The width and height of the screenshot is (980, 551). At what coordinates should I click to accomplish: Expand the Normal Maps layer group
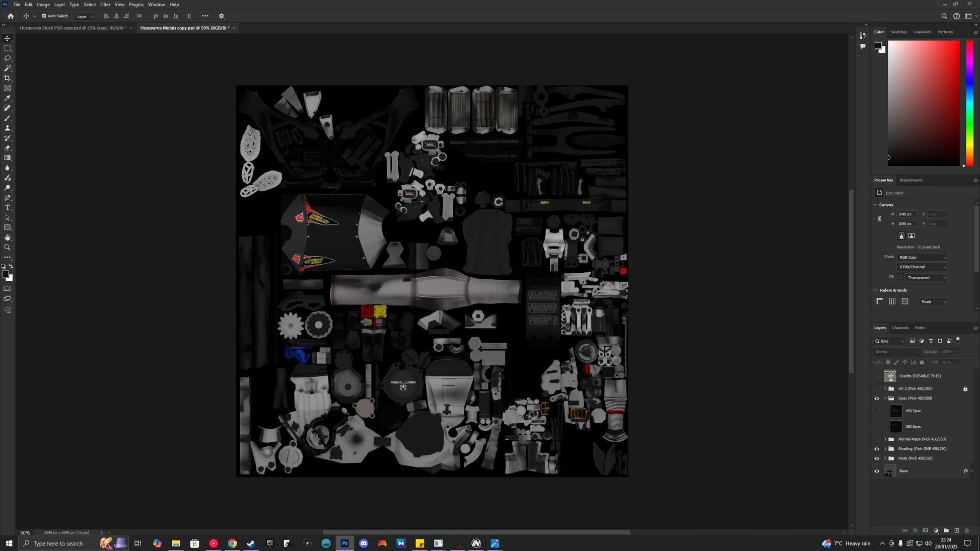pos(885,439)
